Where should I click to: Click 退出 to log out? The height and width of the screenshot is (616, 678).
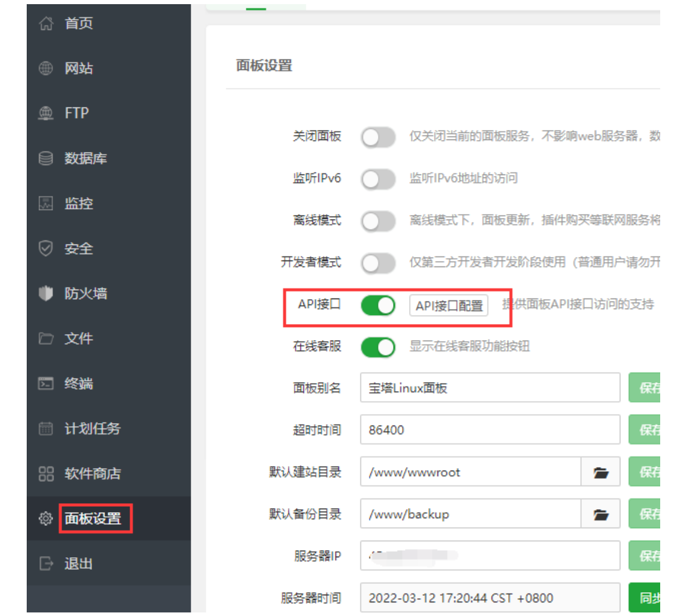78,564
